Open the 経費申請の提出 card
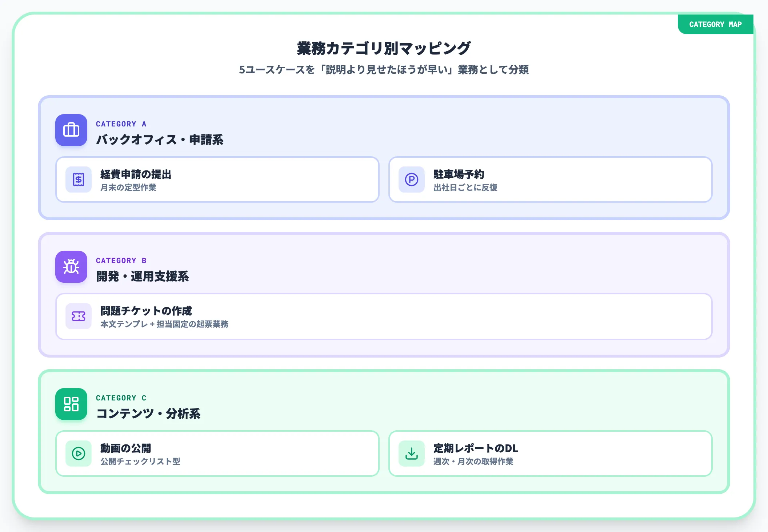 point(217,180)
